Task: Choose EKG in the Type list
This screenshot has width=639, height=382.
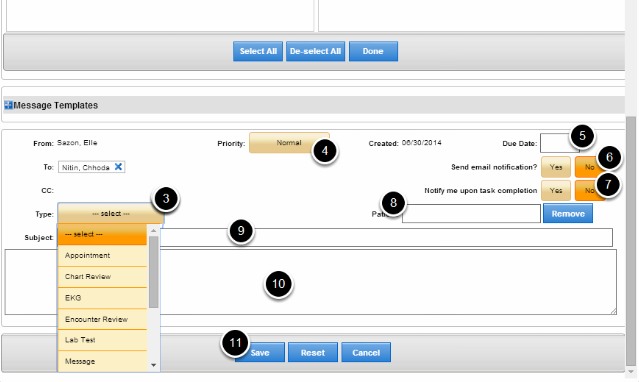Action: click(102, 298)
